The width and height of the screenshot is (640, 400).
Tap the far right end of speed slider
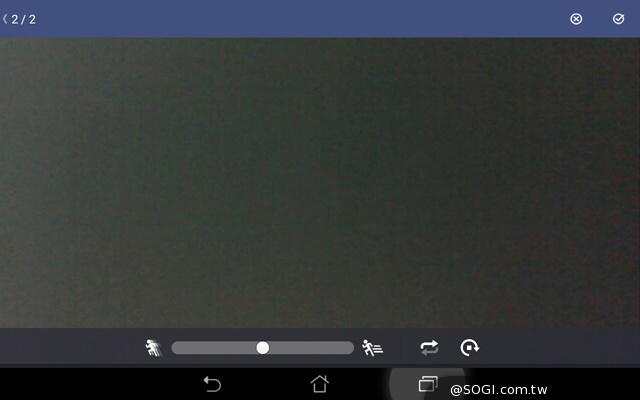coord(349,348)
